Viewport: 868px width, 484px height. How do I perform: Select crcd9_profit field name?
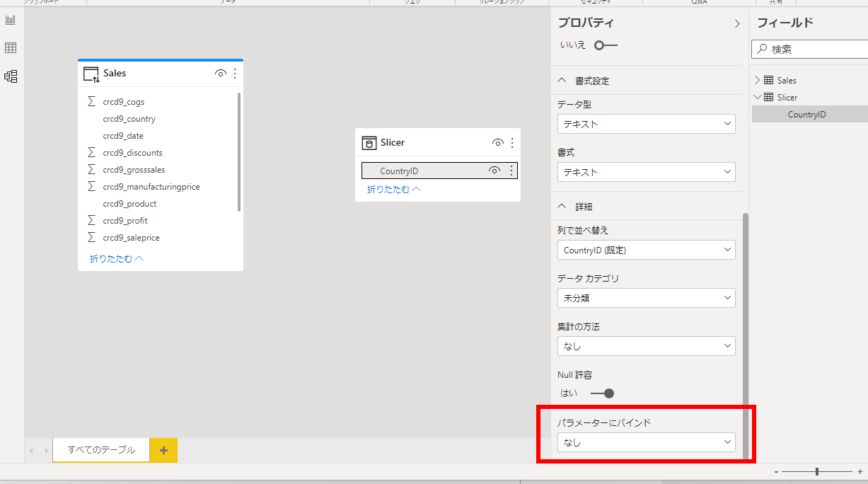[125, 220]
